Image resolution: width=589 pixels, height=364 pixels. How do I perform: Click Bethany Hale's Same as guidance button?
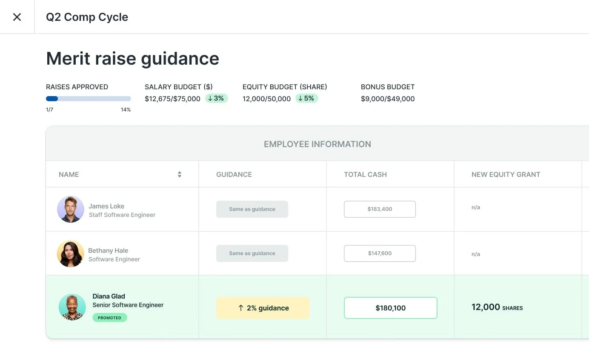pyautogui.click(x=252, y=253)
